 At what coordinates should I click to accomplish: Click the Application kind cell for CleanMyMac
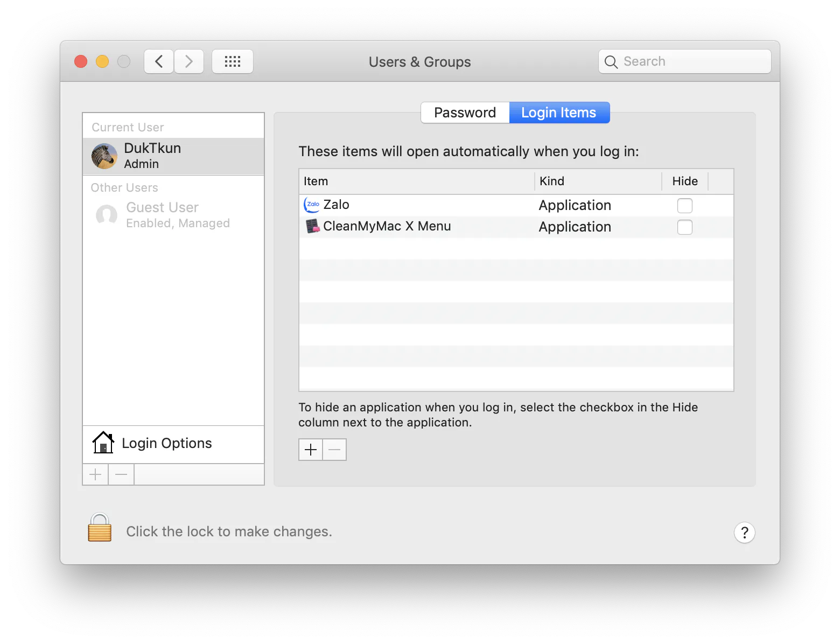pyautogui.click(x=575, y=227)
